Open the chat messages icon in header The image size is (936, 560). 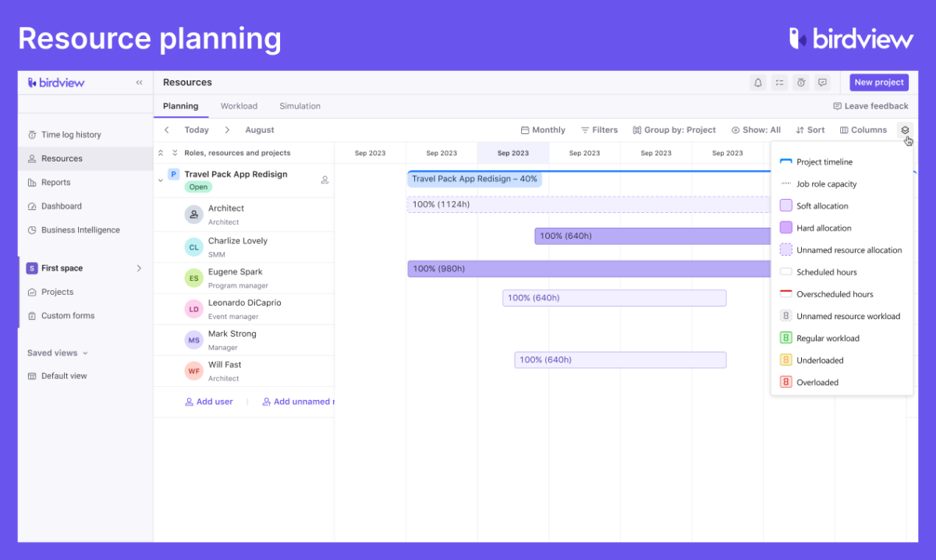coord(822,83)
